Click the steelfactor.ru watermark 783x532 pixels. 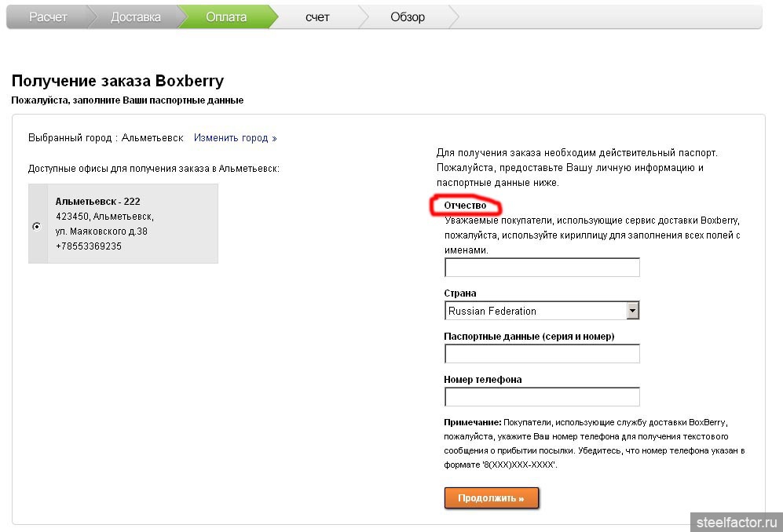coord(736,520)
